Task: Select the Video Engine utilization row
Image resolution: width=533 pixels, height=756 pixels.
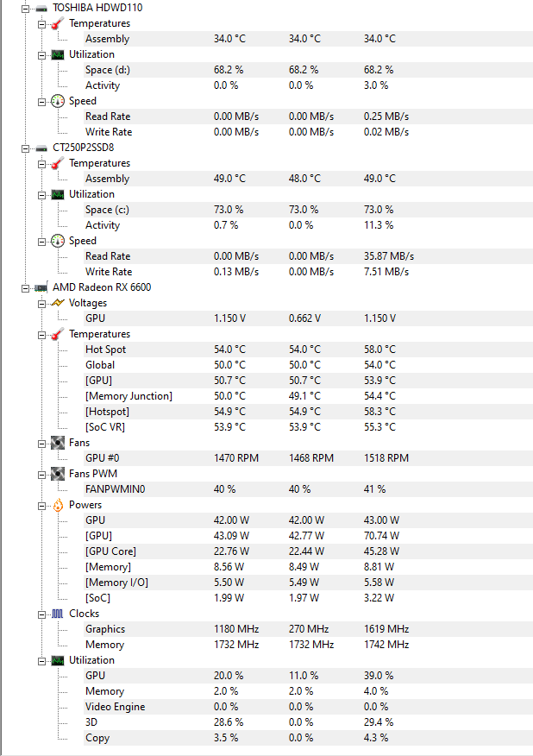Action: (309, 707)
